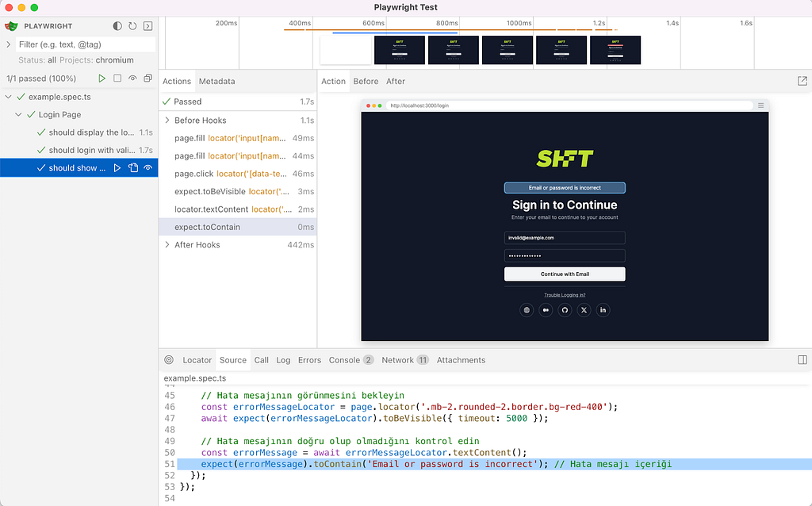The image size is (812, 506).
Task: Click the globe sign-in icon in snapshot
Action: tap(527, 310)
